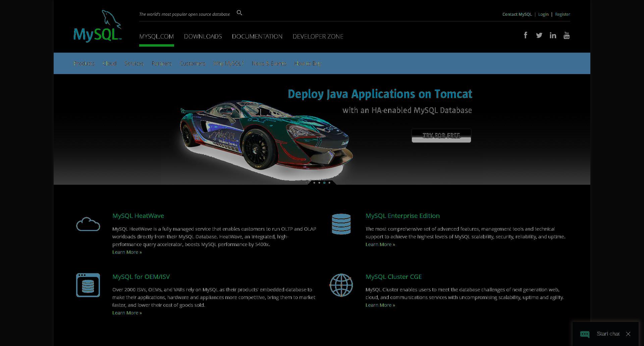Open the MySQL for OEM/ISV heading link

click(x=141, y=277)
